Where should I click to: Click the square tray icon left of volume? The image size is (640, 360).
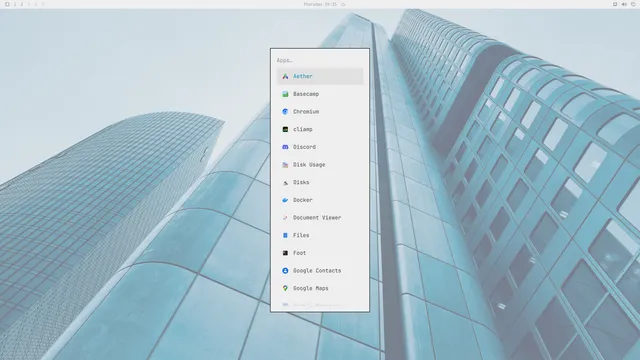615,4
